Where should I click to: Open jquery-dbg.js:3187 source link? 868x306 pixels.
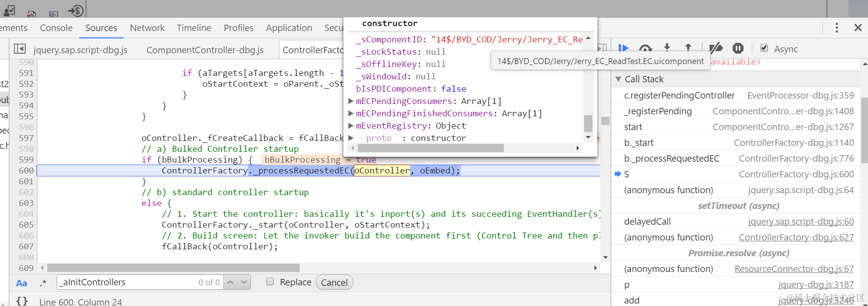816,285
